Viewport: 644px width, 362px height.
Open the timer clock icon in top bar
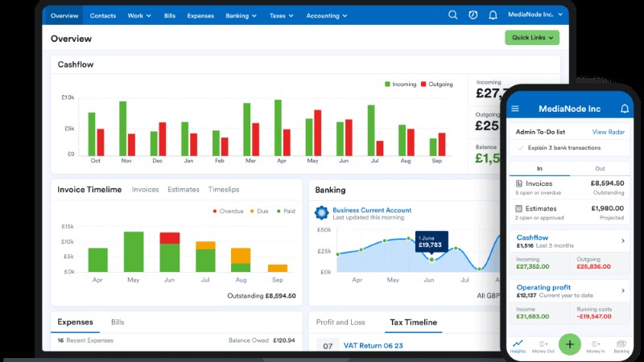click(x=473, y=15)
